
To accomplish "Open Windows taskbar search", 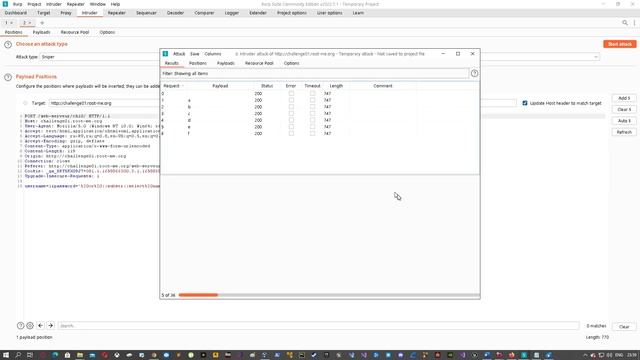I will [x=18, y=355].
